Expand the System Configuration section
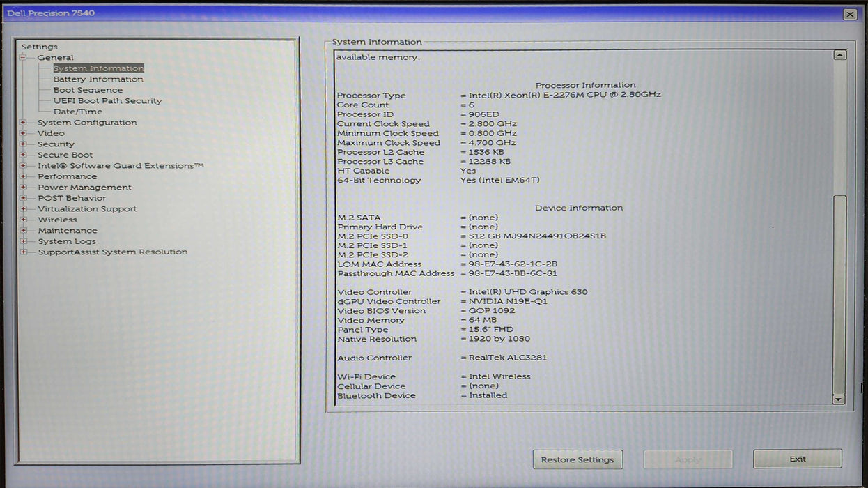Viewport: 868px width, 488px height. (x=22, y=122)
